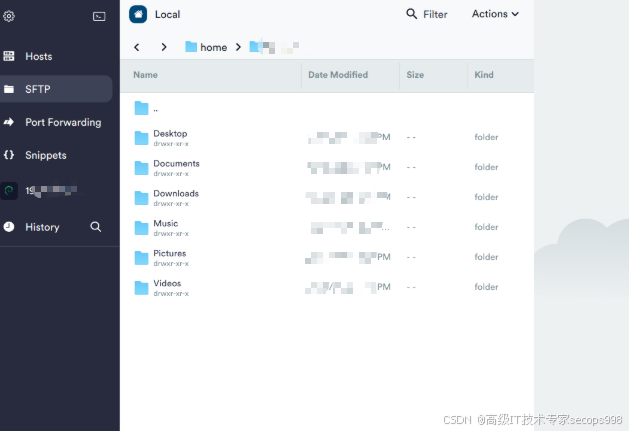
Task: Open the History section
Action: tap(42, 227)
